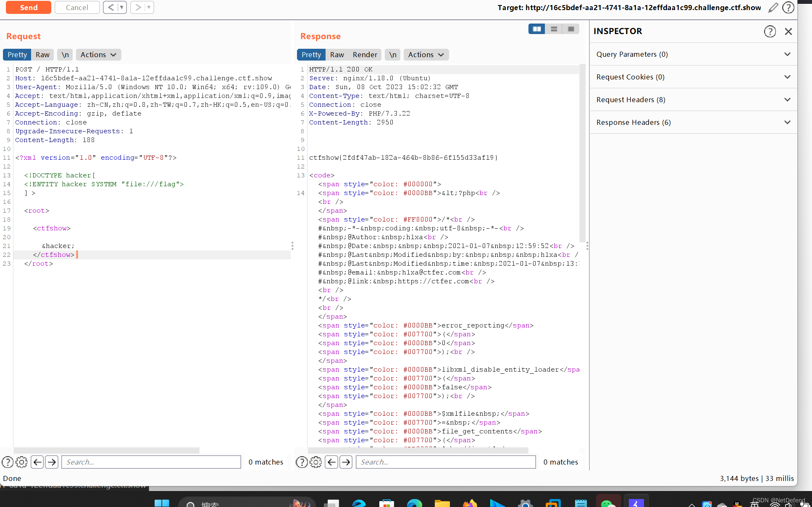The height and width of the screenshot is (507, 812).
Task: Click the Send request button
Action: [x=29, y=8]
